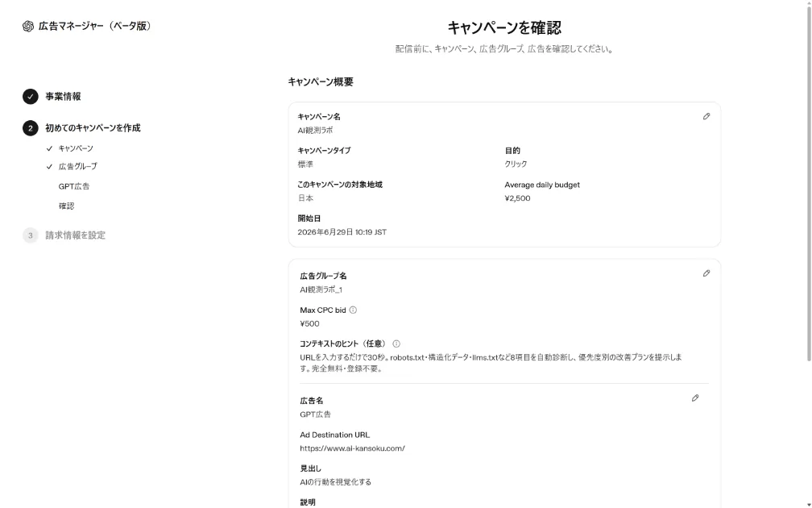The width and height of the screenshot is (812, 508).
Task: Click the checkmark circle for 事業情報 step
Action: [x=30, y=97]
